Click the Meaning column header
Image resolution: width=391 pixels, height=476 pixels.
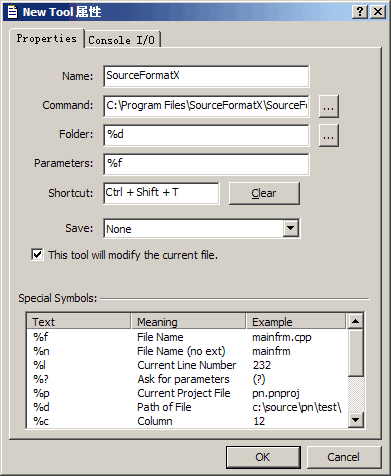point(188,322)
